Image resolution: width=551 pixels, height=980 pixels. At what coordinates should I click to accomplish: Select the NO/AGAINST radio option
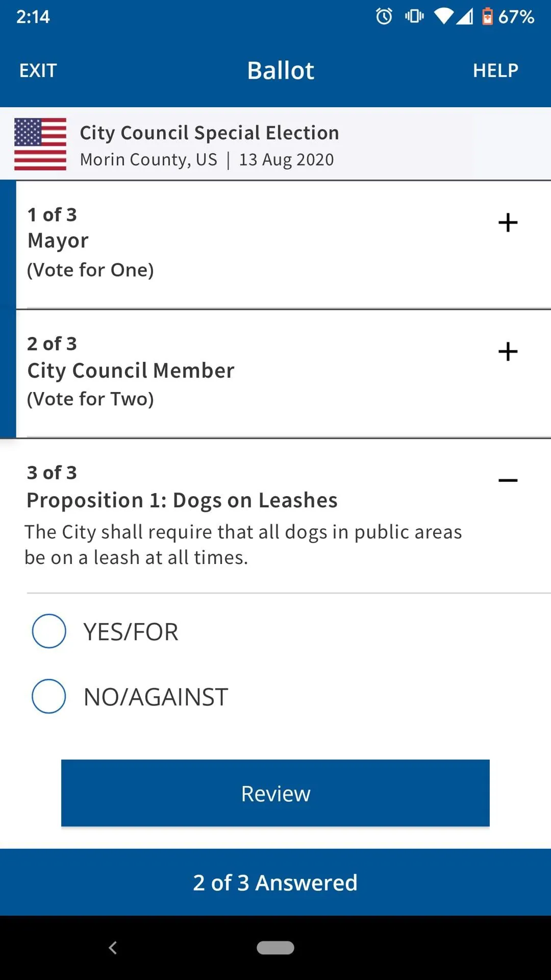49,696
